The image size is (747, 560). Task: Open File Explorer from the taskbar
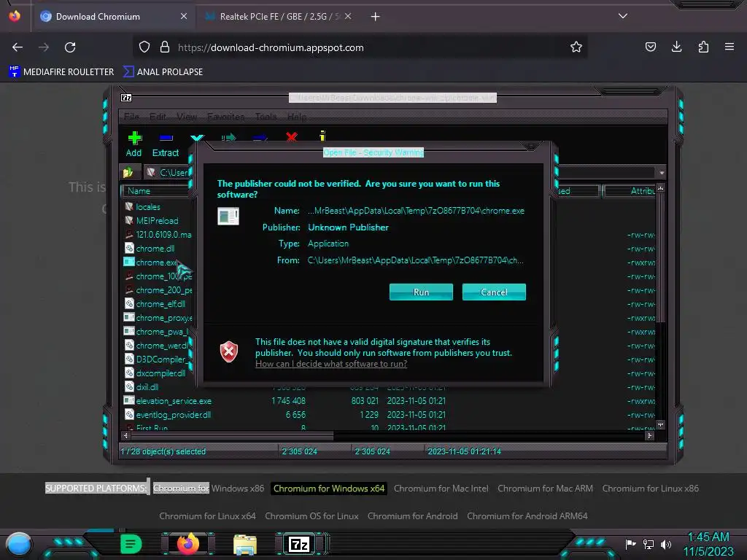(245, 544)
